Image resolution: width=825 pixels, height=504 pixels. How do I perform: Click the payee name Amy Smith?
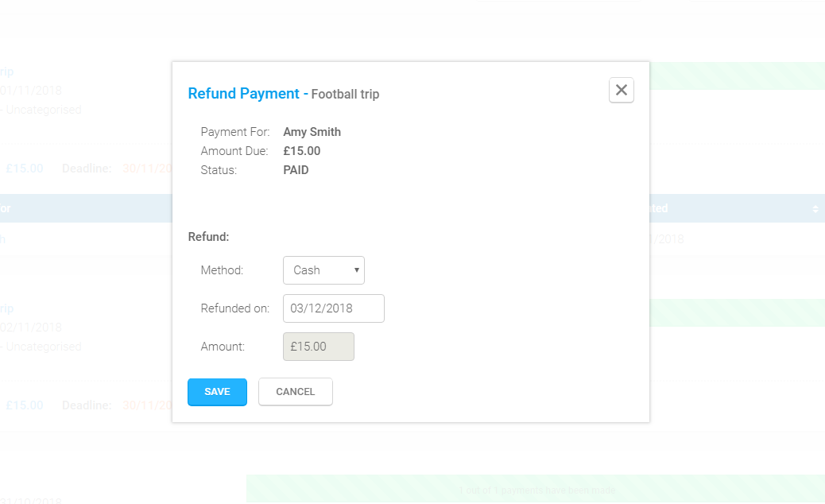coord(312,132)
